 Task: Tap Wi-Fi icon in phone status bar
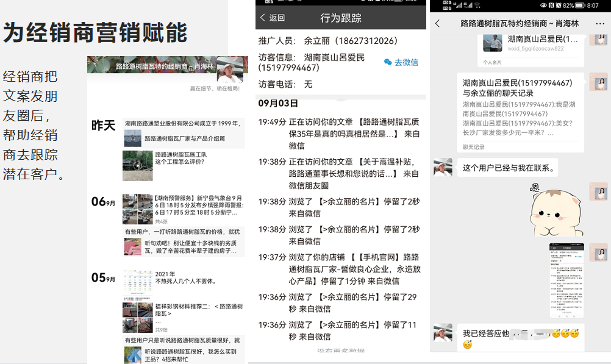[x=477, y=5]
